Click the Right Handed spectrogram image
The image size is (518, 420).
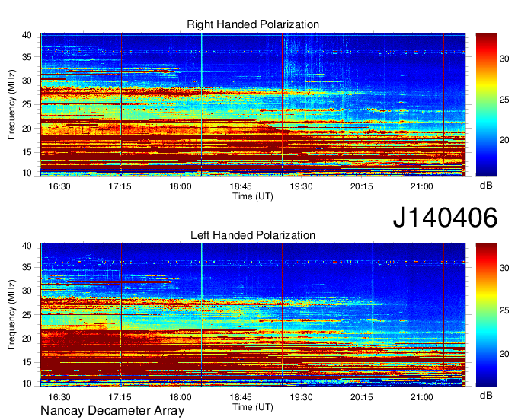pos(253,104)
